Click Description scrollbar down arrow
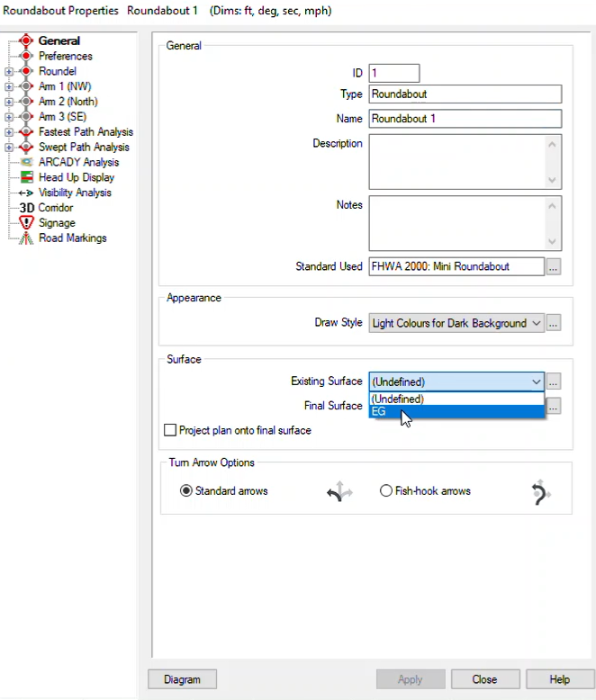 552,180
